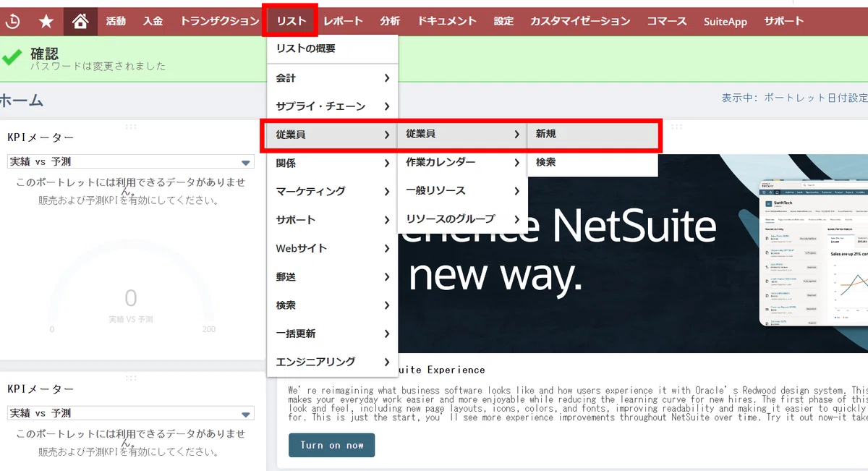Open the カスタマイゼーション menu

[580, 21]
